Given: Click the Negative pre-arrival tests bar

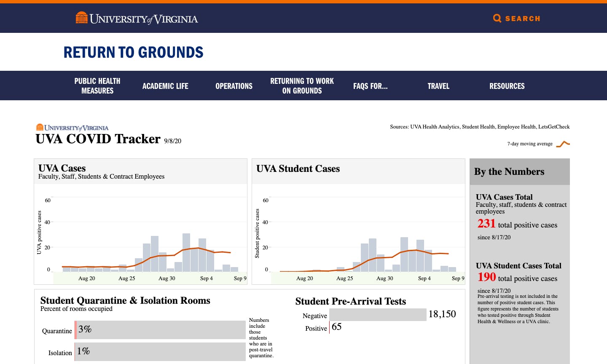Looking at the screenshot, I should click(x=377, y=314).
